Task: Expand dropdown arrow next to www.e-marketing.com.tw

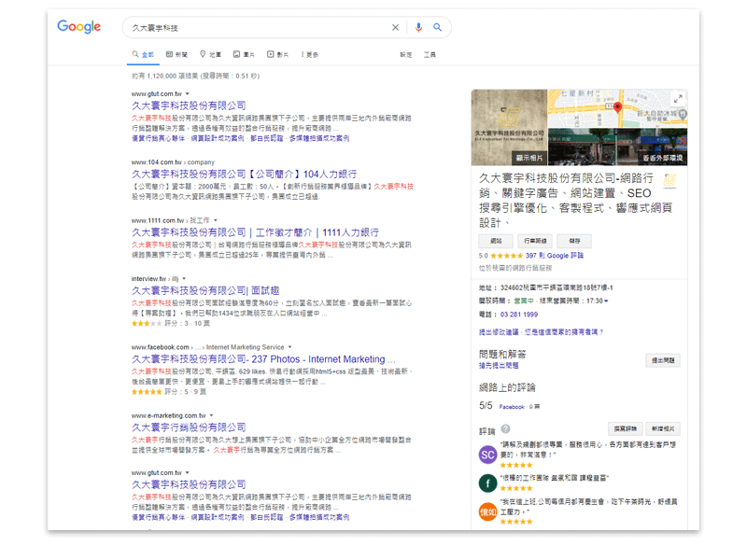Action: [212, 415]
